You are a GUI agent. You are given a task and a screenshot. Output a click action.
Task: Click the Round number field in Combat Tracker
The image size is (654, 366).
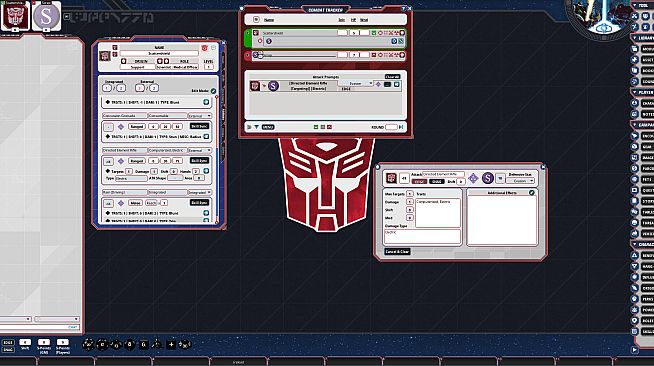pos(391,127)
